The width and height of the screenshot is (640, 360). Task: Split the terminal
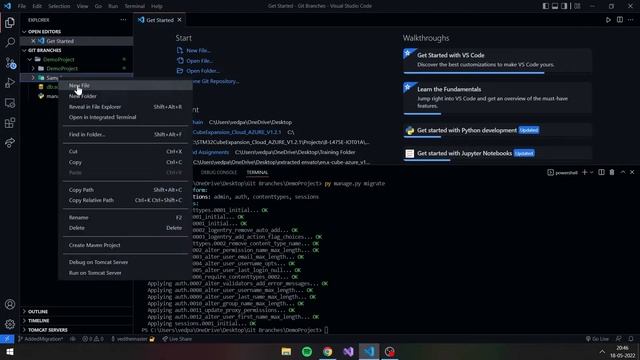601,172
